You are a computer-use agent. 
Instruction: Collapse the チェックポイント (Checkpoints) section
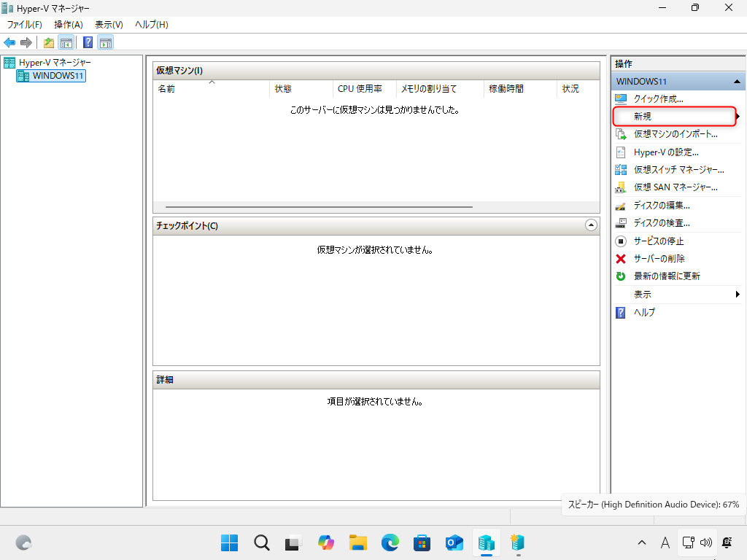[591, 226]
